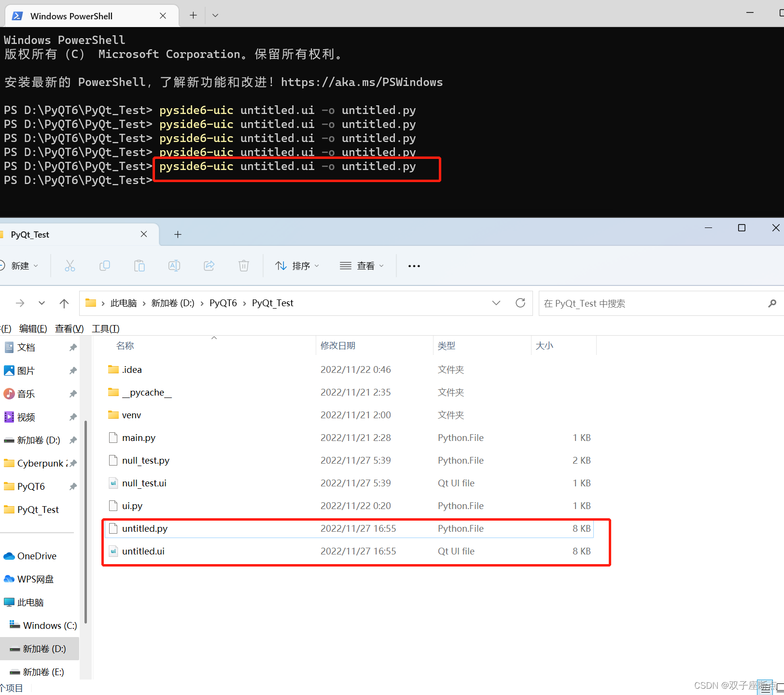Screen dimensions: 784x695
Task: Switch to the Windows PowerShell tab
Action: pyautogui.click(x=71, y=15)
